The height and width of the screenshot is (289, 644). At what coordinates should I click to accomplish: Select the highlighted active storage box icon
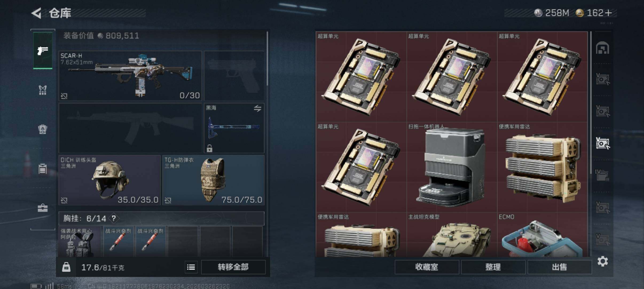click(602, 143)
